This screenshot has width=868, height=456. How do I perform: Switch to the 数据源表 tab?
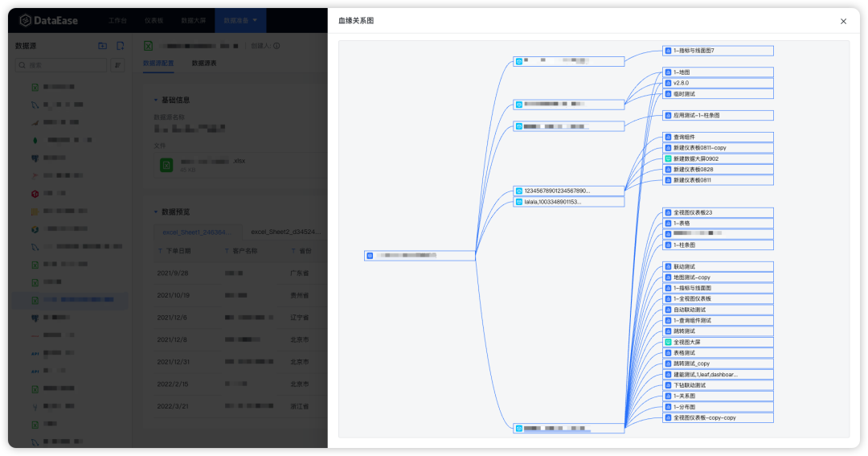pos(204,63)
